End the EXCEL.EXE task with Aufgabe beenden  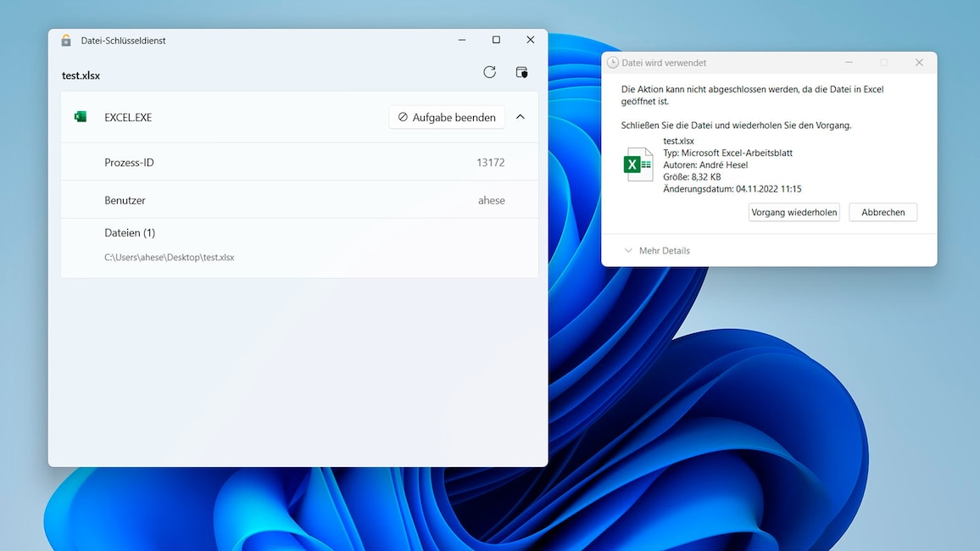click(x=446, y=117)
